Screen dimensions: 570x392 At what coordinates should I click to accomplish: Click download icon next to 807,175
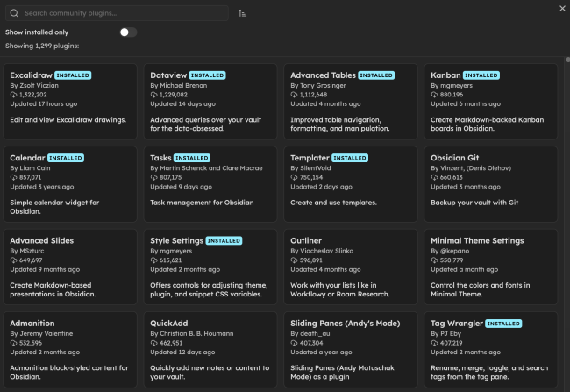pos(153,177)
